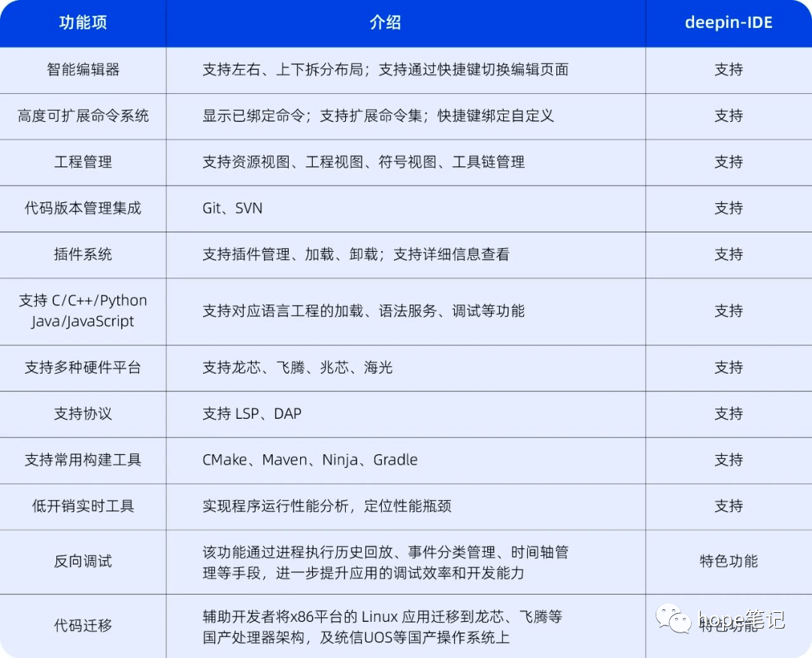Click 支持 in the 支持协议 row
Screen dimensions: 812x658
(x=729, y=414)
